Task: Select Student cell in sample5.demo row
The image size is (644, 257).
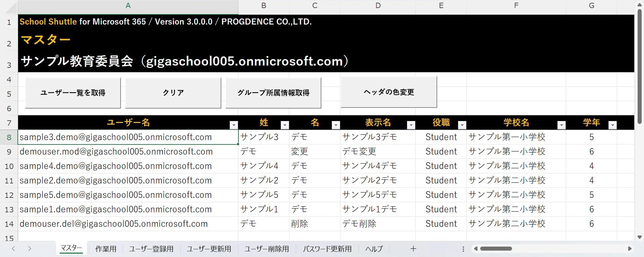Action: click(x=441, y=195)
